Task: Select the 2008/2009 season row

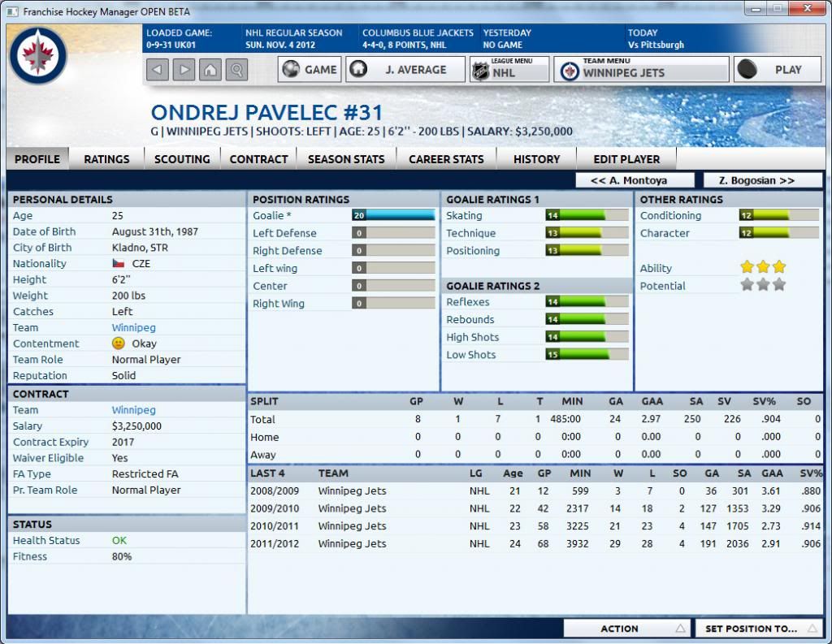Action: point(535,491)
